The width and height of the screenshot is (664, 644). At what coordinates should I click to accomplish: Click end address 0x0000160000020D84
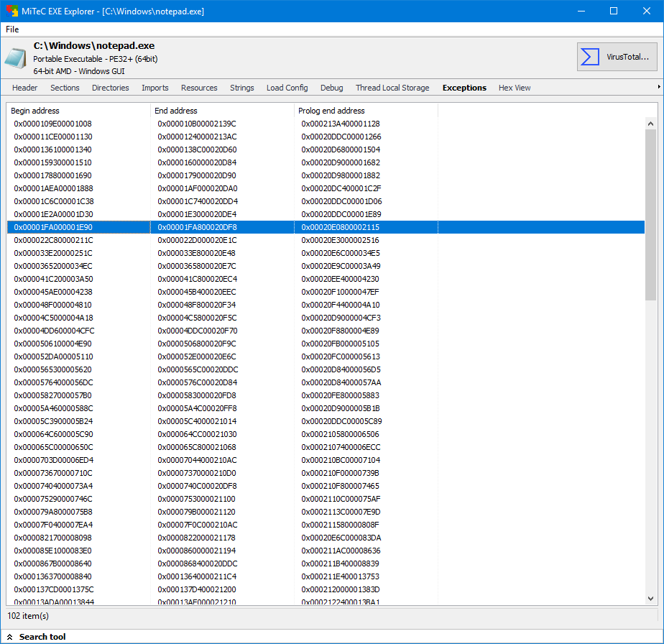pos(197,162)
